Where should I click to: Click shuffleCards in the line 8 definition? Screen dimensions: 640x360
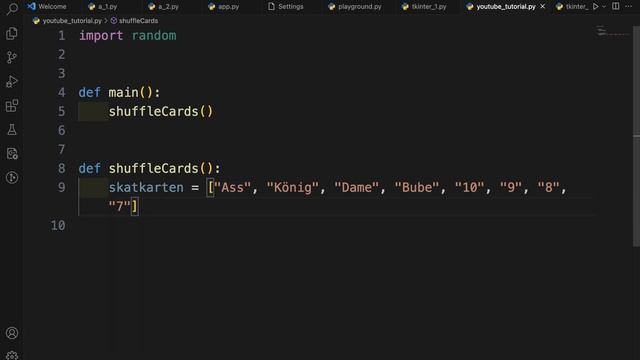[153, 168]
